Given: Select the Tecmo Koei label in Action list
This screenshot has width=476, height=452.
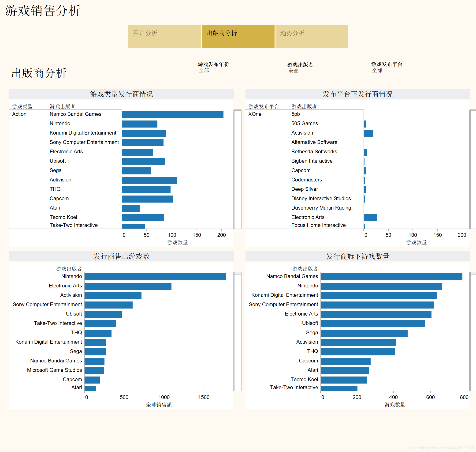Looking at the screenshot, I should [63, 217].
